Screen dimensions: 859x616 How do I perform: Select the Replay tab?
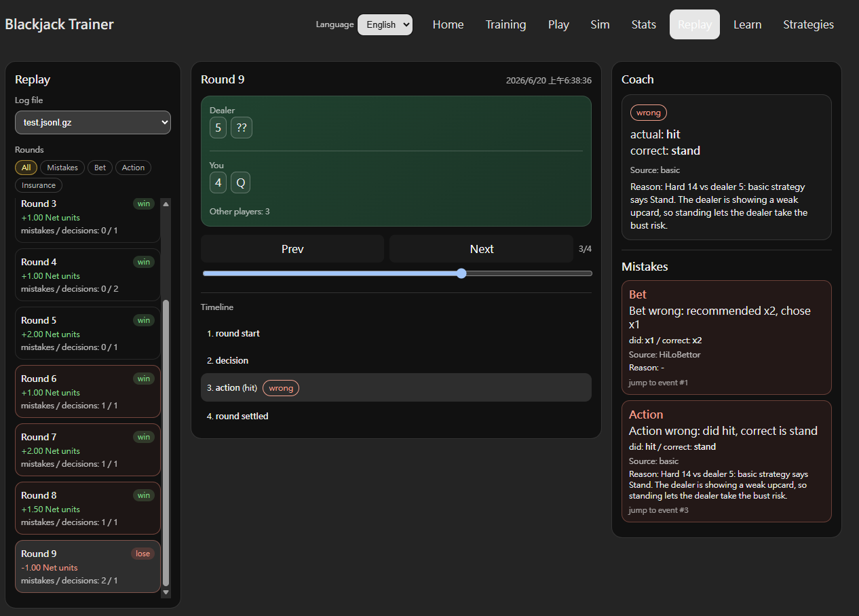695,24
